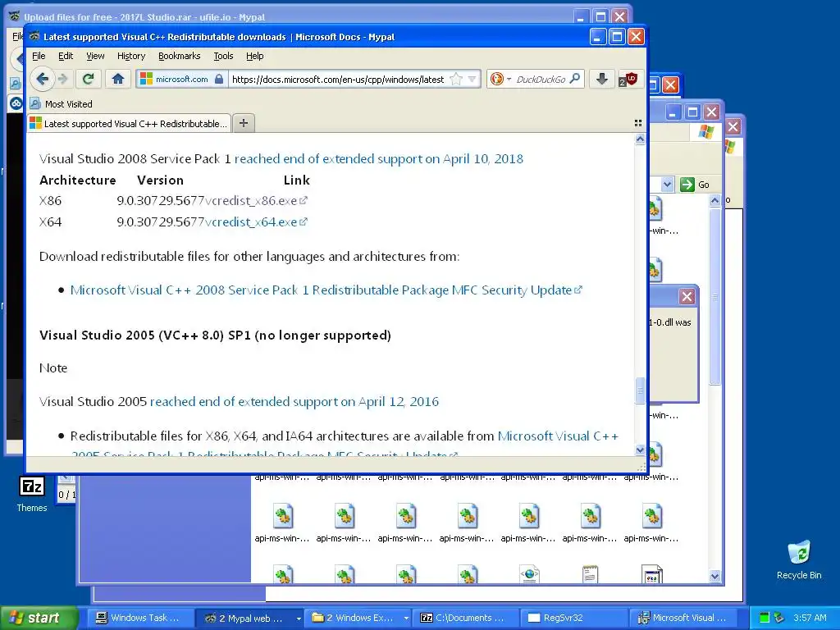Image resolution: width=840 pixels, height=630 pixels.
Task: Open the URL bar history dropdown
Action: (472, 80)
